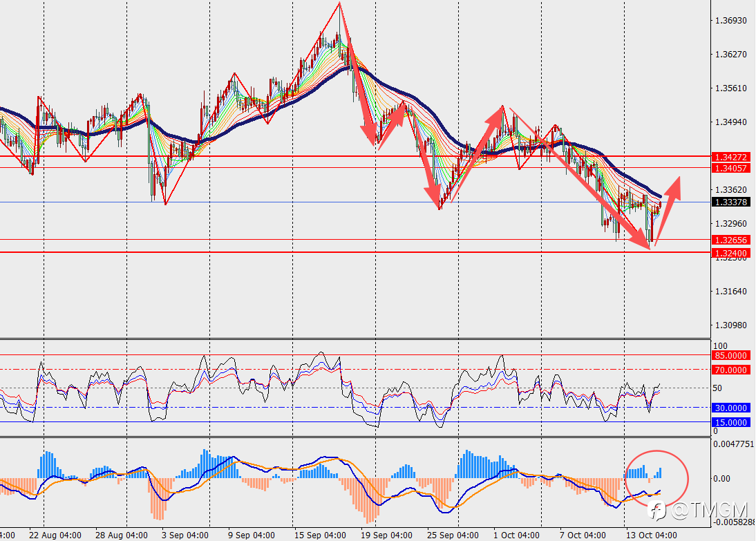Screen dimensions: 756x541
Task: Click the 13 Oct 04:00 time label
Action: (652, 535)
